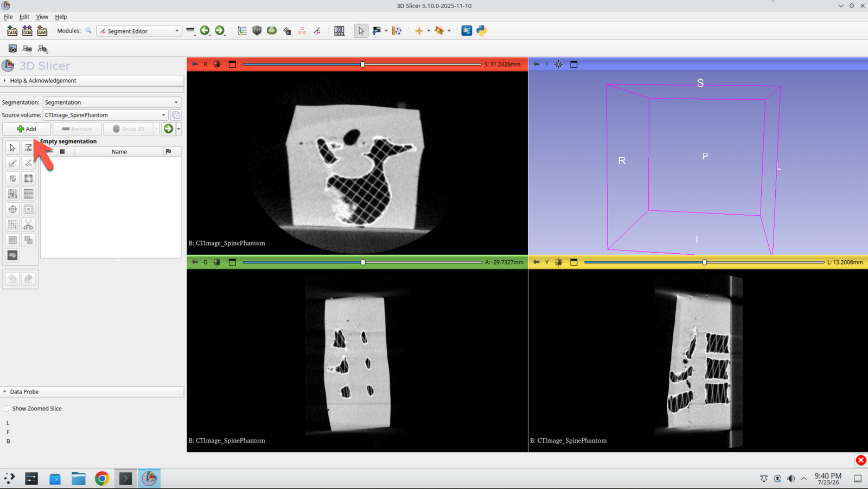868x489 pixels.
Task: Open the View menu
Action: tap(42, 17)
